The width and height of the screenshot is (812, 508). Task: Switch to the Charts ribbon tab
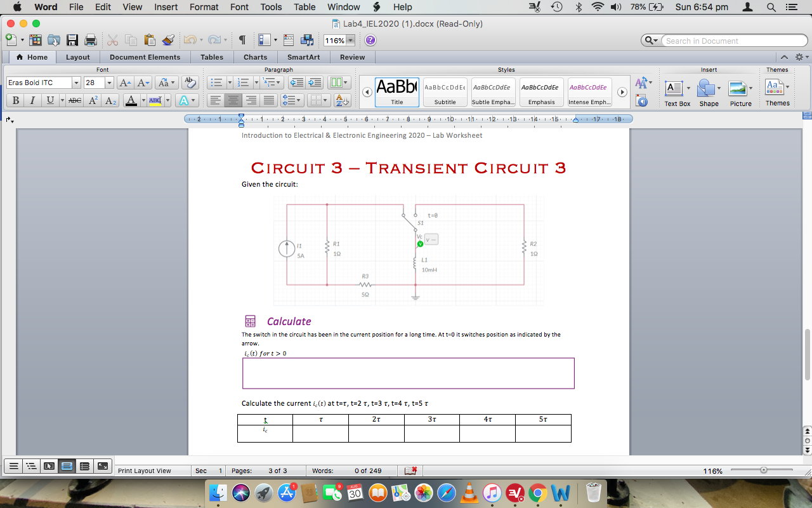pos(255,57)
